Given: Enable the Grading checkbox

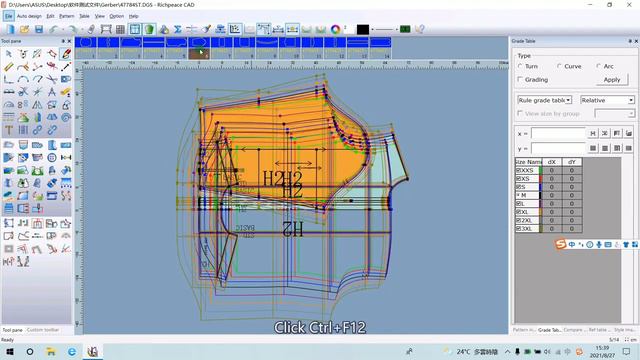Looking at the screenshot, I should pos(520,80).
